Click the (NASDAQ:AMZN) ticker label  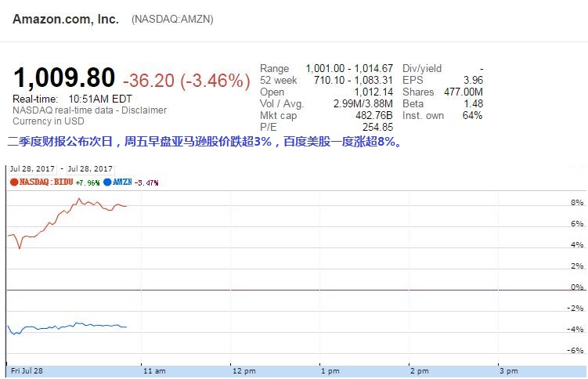(x=172, y=19)
